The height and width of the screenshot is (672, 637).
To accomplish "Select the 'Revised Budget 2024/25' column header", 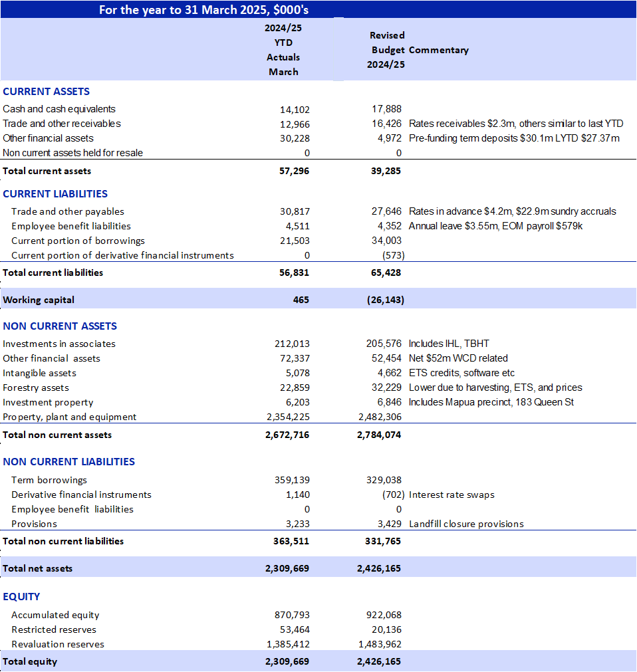I will [386, 50].
